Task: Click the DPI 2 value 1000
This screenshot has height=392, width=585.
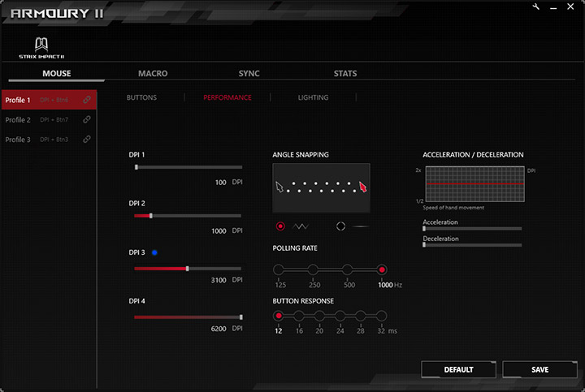Action: point(219,231)
